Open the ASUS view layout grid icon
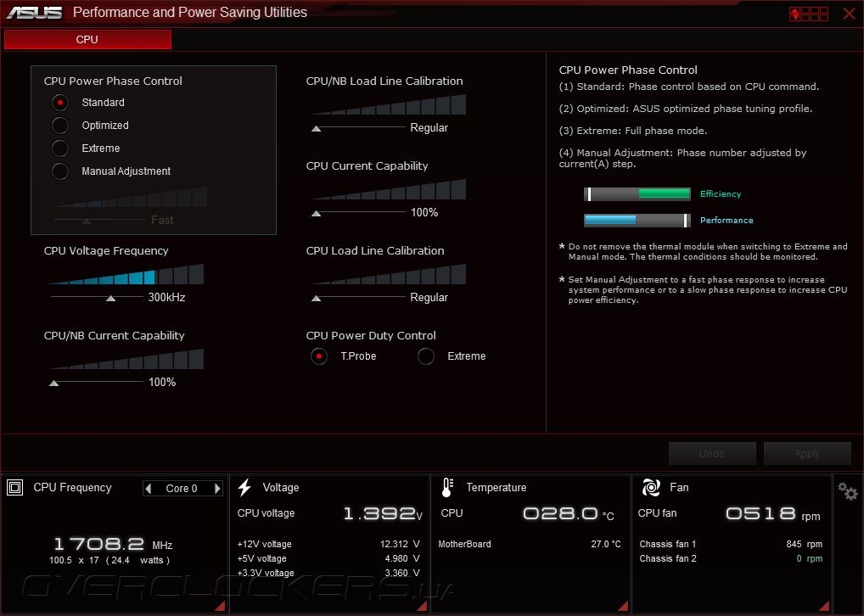 point(809,14)
